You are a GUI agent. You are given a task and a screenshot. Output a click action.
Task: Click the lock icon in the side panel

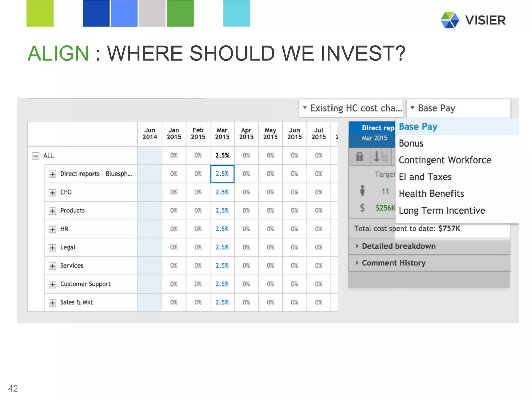(360, 157)
